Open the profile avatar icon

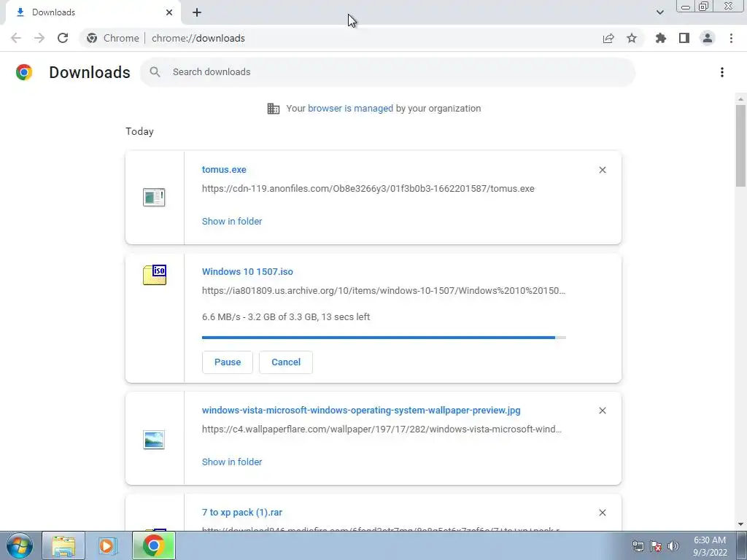(708, 38)
